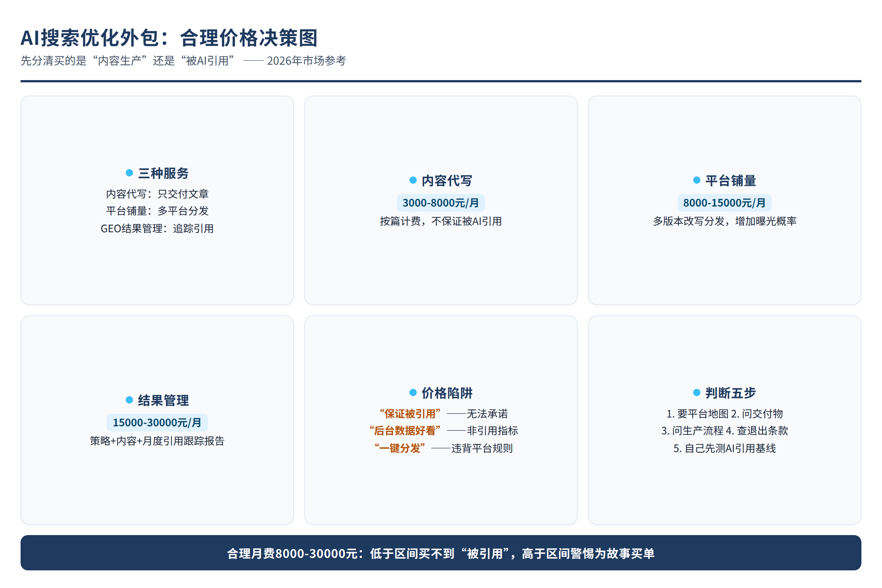Viewport: 882px width, 588px height.
Task: Click the text 策略+内容+月度引用跟踪报告
Action: [157, 441]
